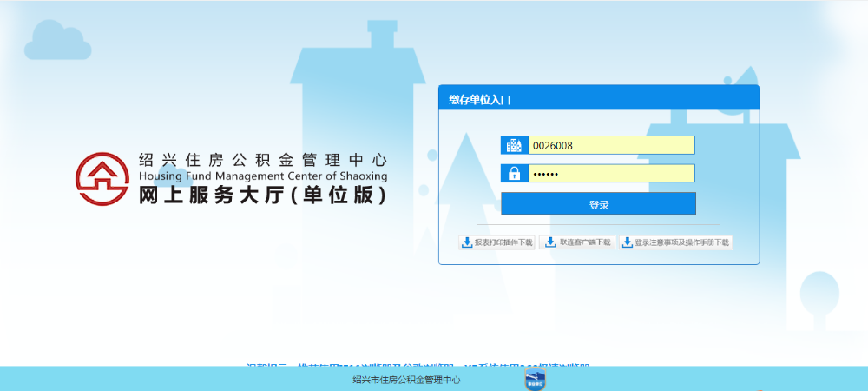868x391 pixels.
Task: Click the shield badge icon in the footer
Action: click(x=536, y=381)
